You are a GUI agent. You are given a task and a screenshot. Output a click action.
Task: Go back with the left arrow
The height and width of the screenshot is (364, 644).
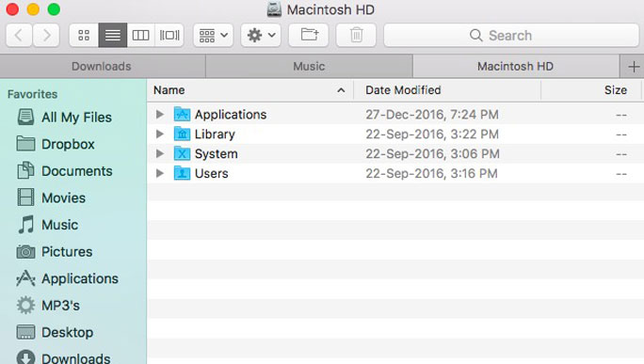[19, 36]
